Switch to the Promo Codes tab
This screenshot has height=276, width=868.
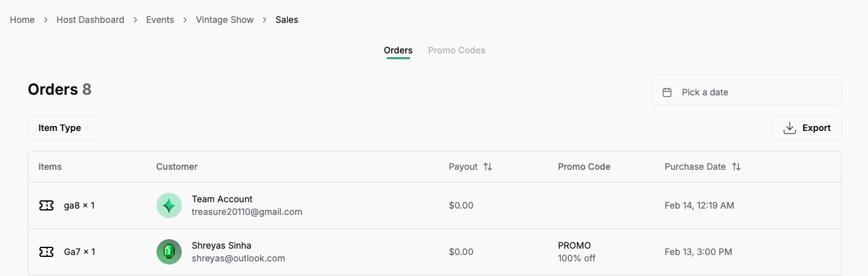[457, 50]
